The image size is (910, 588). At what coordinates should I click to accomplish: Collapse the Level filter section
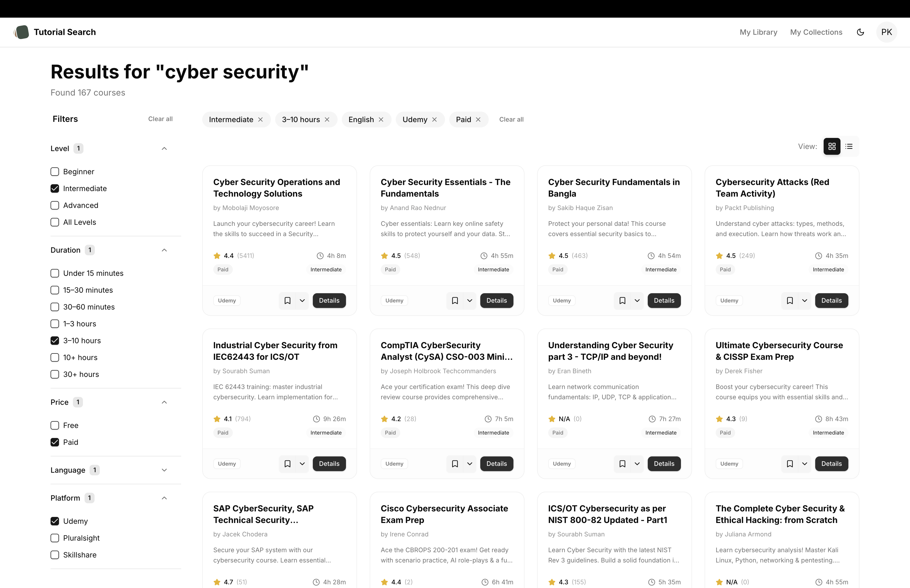pos(164,148)
